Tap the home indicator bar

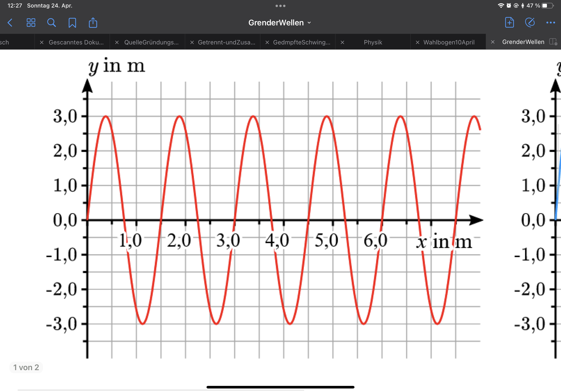point(280,387)
